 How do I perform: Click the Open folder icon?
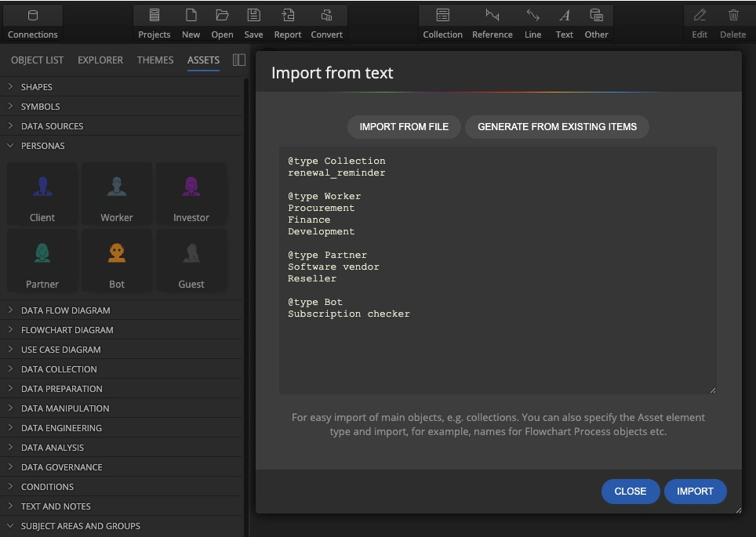click(222, 16)
